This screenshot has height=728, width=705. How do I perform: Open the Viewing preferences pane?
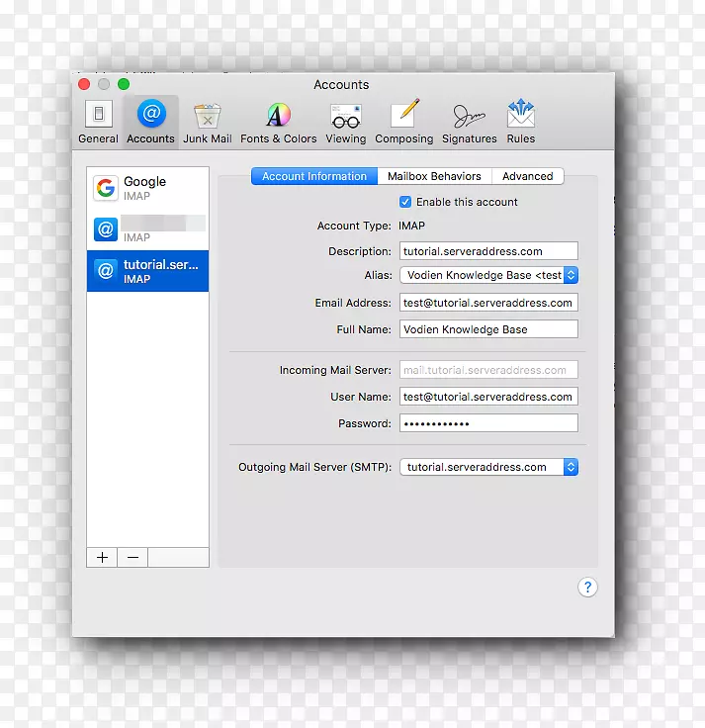pos(345,122)
